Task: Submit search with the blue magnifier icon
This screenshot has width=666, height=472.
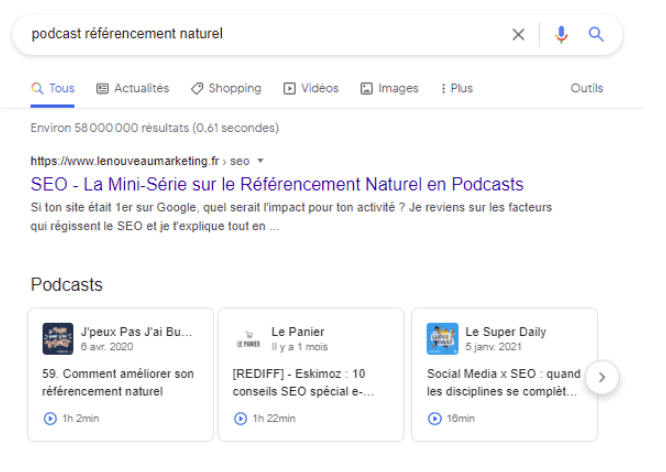Action: point(596,34)
